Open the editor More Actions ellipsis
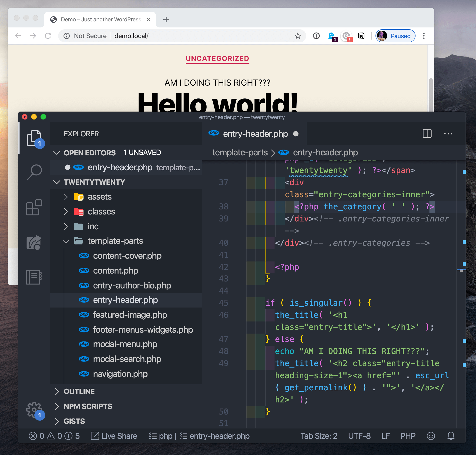This screenshot has width=476, height=455. 448,134
